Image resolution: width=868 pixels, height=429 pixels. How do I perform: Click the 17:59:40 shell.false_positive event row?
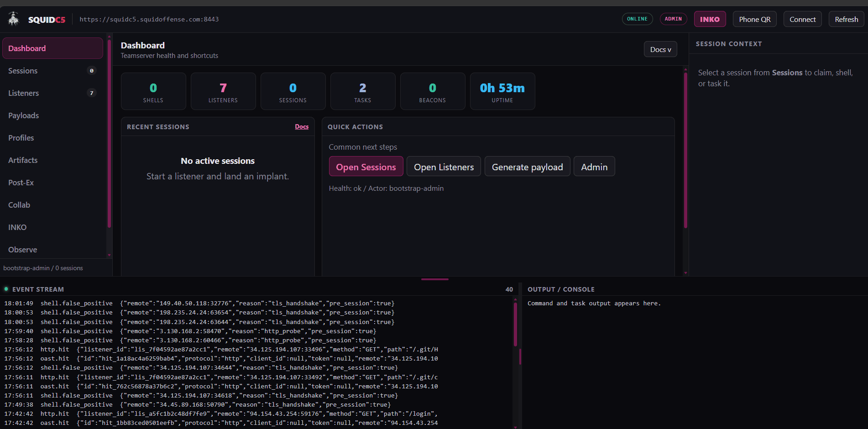coord(190,331)
